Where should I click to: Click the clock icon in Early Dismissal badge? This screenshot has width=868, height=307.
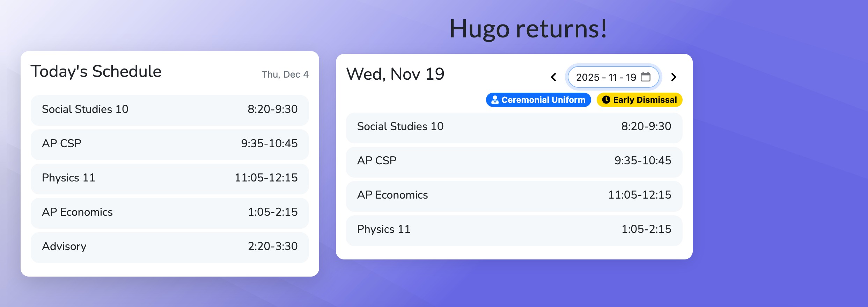coord(606,100)
